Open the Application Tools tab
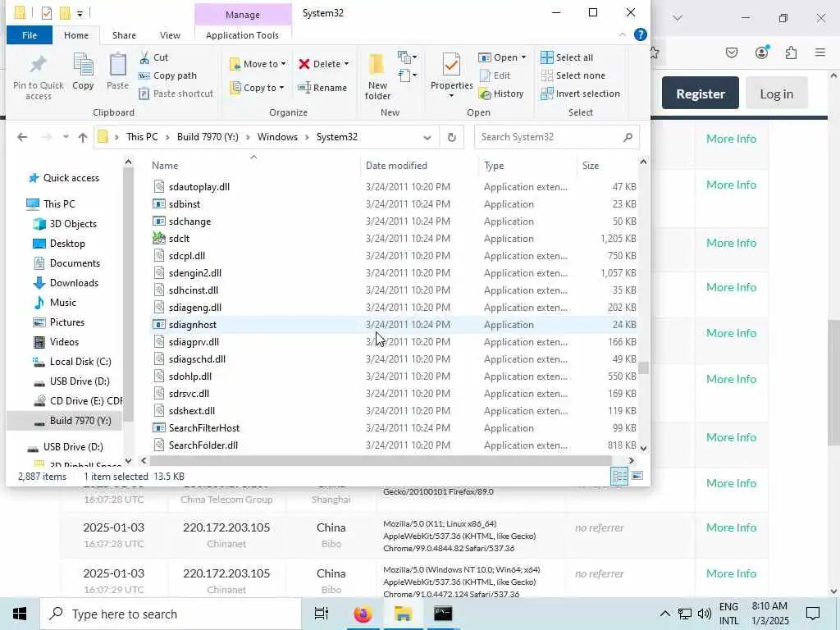 coord(242,35)
